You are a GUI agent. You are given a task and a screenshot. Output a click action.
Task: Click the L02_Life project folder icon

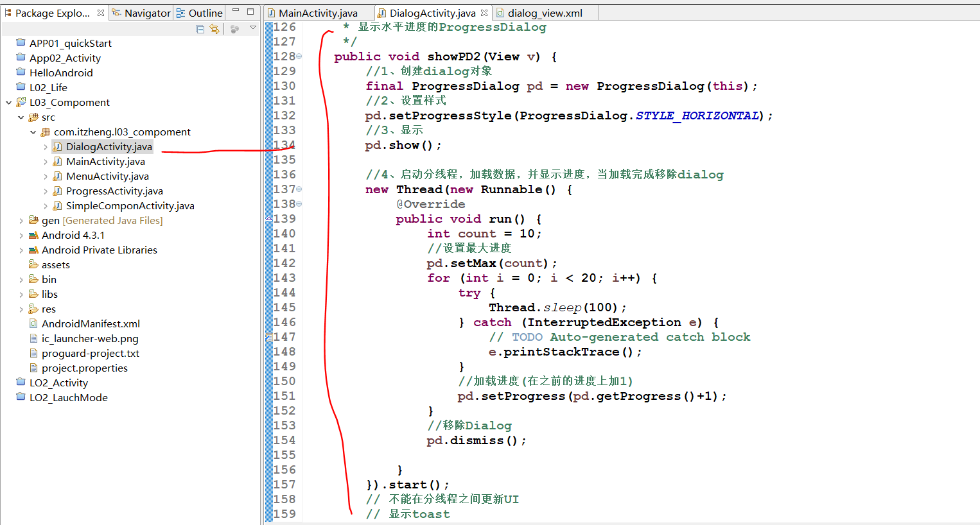point(21,87)
